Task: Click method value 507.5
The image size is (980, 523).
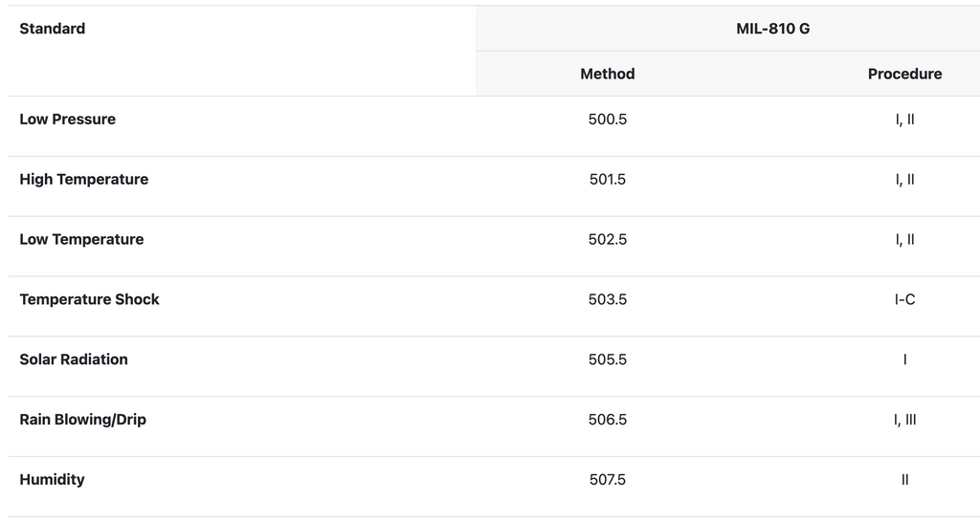Action: pyautogui.click(x=607, y=480)
